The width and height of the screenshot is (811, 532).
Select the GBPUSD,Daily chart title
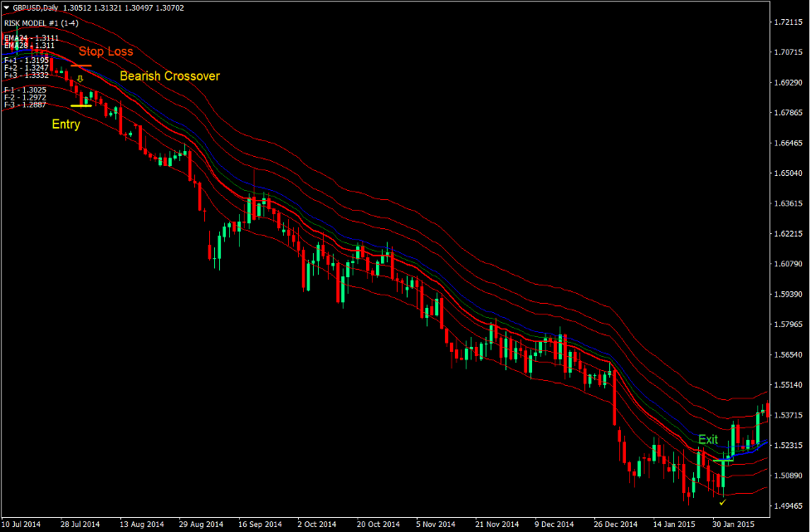[x=35, y=8]
